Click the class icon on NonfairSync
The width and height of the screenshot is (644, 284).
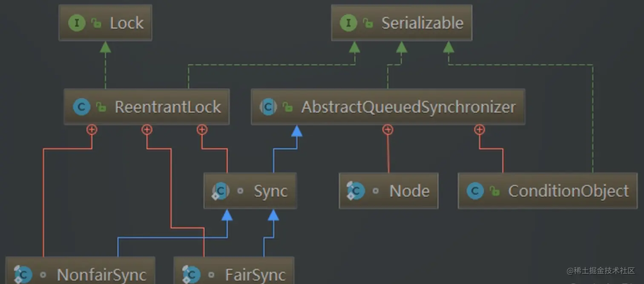pyautogui.click(x=23, y=275)
